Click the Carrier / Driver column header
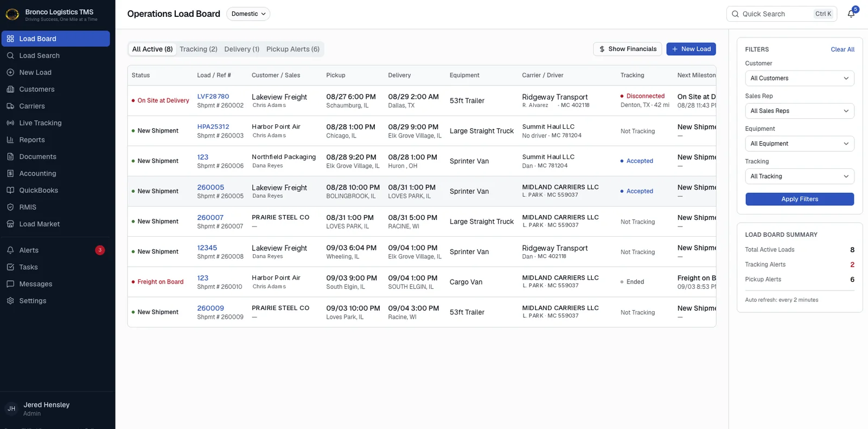The image size is (868, 429). [x=542, y=75]
